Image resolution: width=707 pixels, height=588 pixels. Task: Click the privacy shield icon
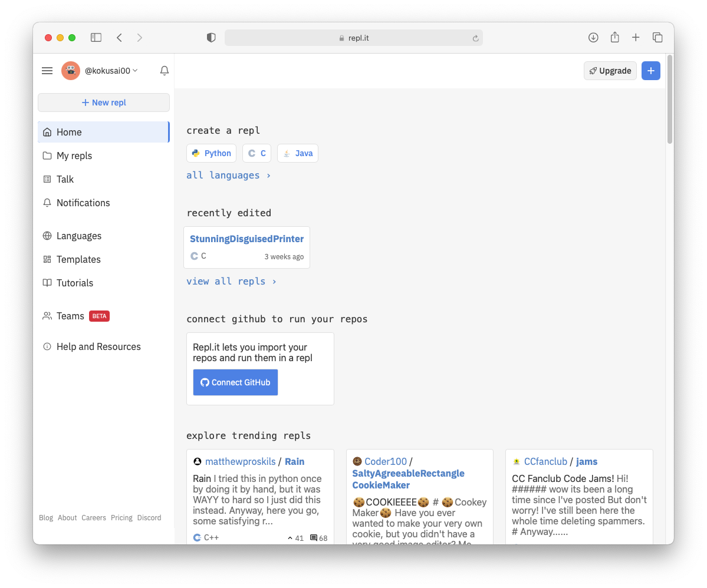[211, 37]
